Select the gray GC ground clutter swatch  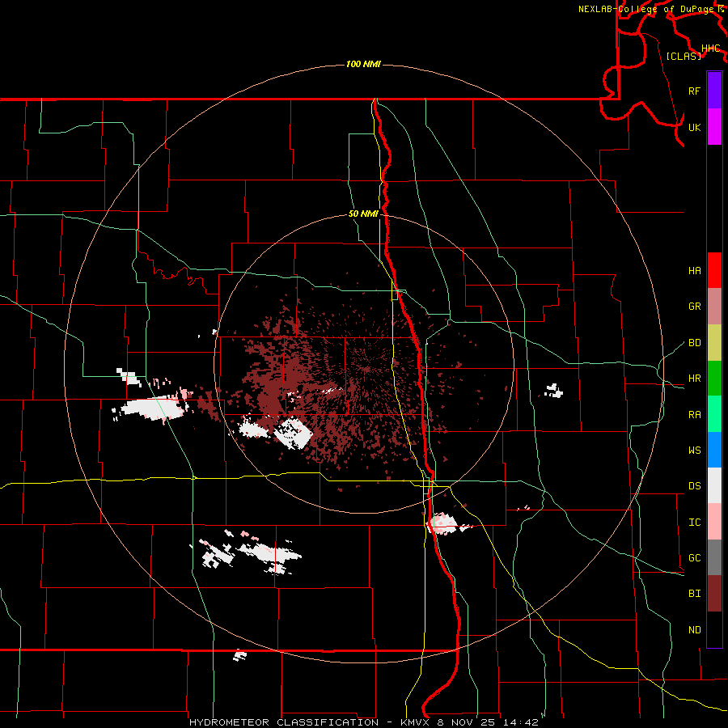(x=714, y=557)
